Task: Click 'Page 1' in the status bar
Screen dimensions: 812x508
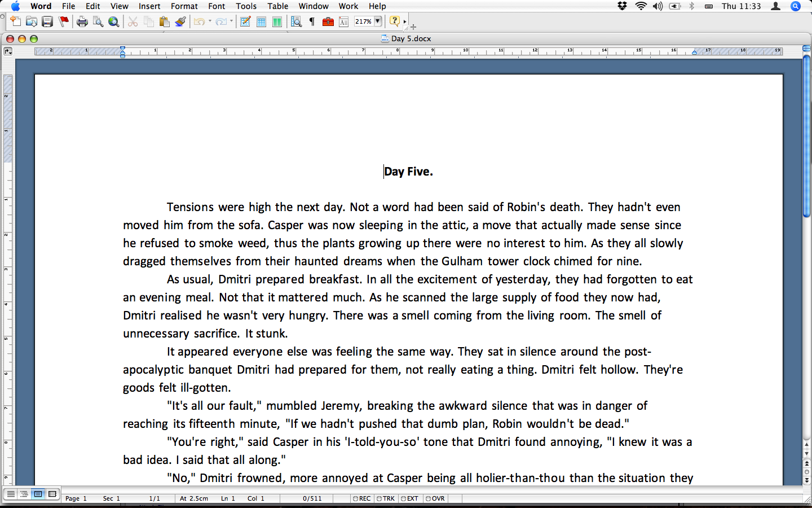Action: point(76,498)
